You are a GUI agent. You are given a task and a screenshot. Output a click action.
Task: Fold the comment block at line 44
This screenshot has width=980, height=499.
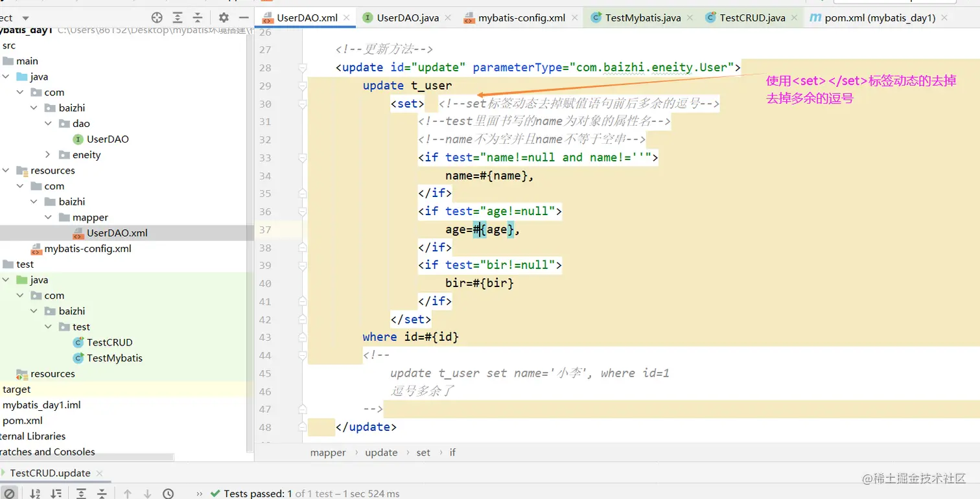click(302, 354)
